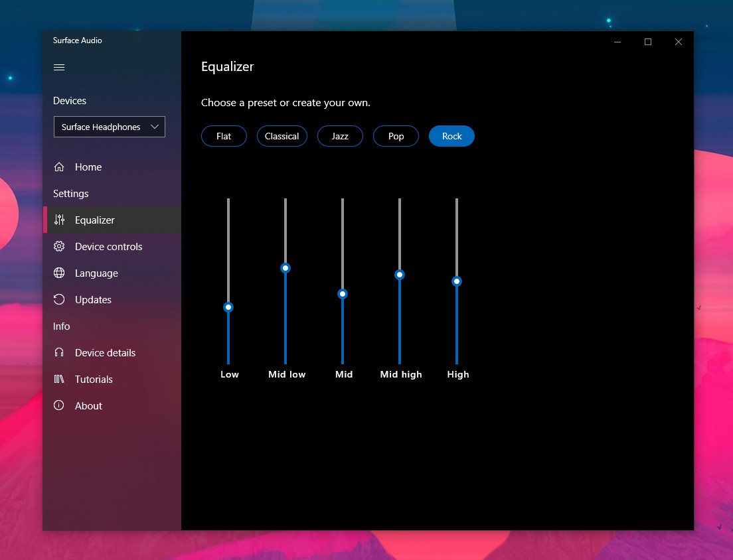733x560 pixels.
Task: Click the Tutorials books icon
Action: [x=59, y=379]
